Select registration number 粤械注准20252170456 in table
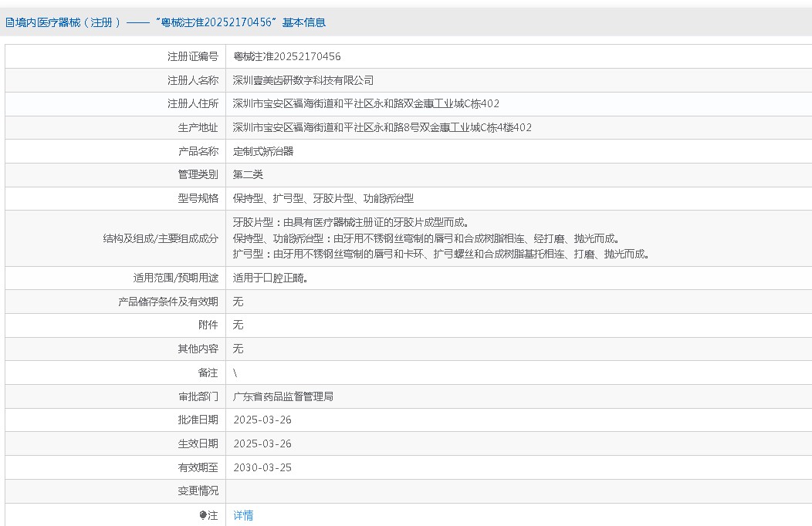 [286, 56]
